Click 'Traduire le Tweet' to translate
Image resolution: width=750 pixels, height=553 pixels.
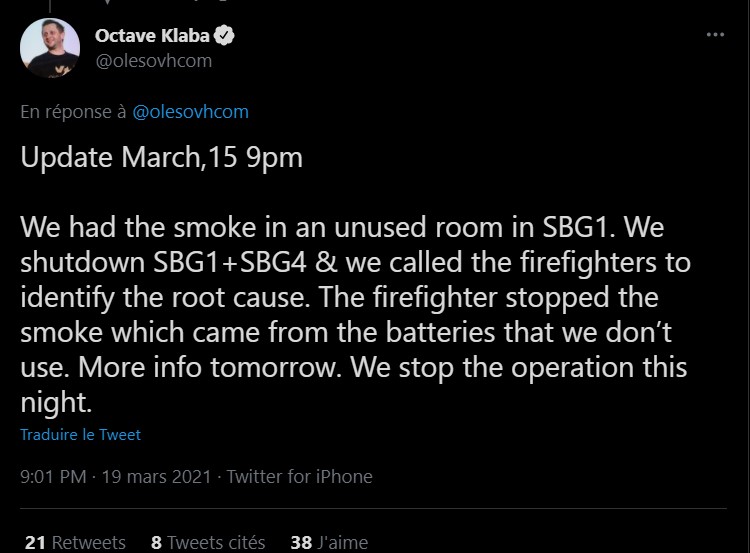point(80,435)
